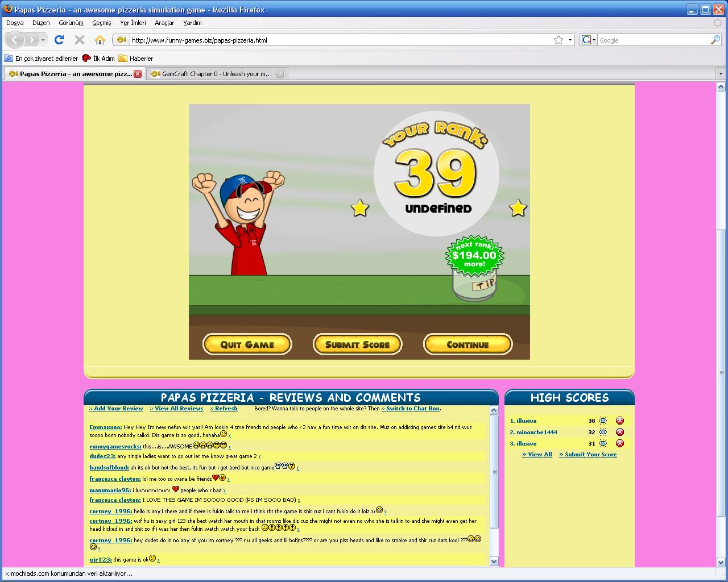Click the Google search engine icon
The height and width of the screenshot is (582, 728).
(x=586, y=40)
